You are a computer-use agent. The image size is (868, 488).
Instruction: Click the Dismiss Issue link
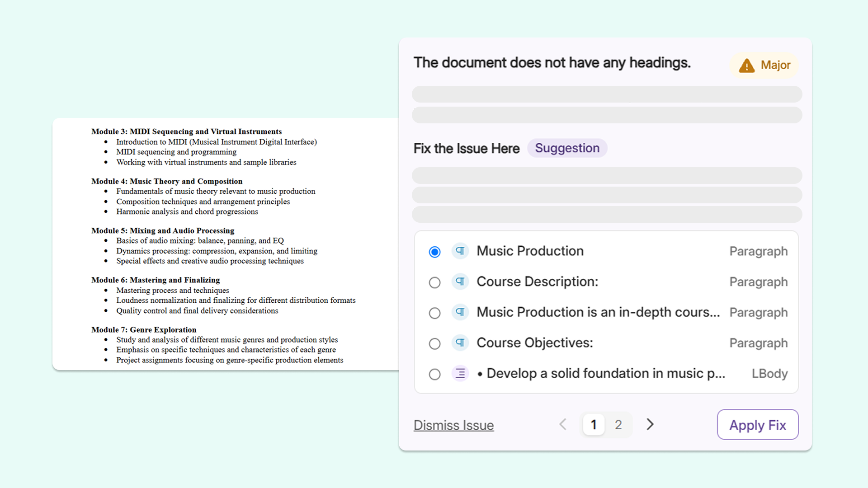[453, 425]
